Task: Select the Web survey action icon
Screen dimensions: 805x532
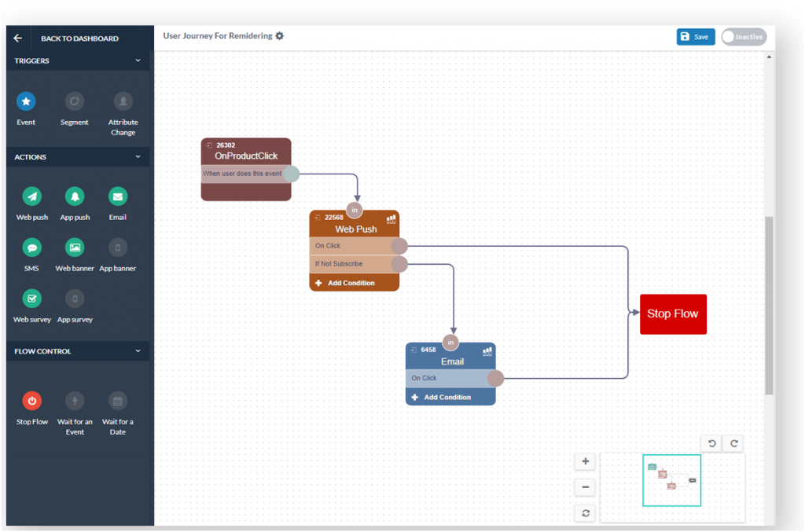Action: (31, 299)
